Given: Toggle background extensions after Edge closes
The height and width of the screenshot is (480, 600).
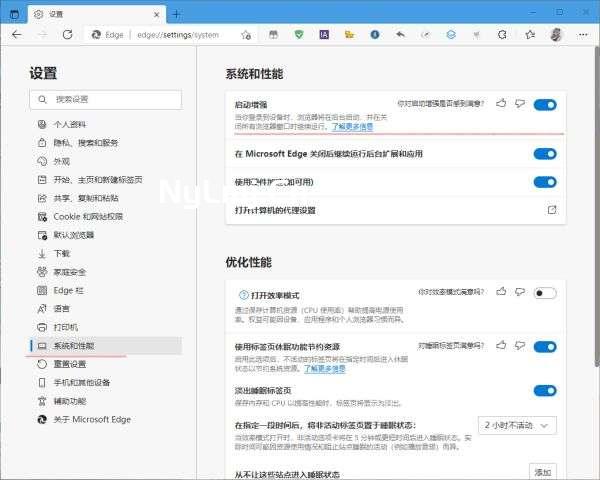Looking at the screenshot, I should click(545, 154).
